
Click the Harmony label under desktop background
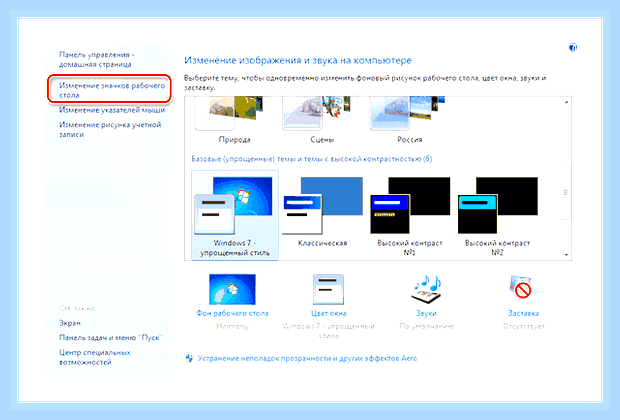click(232, 326)
